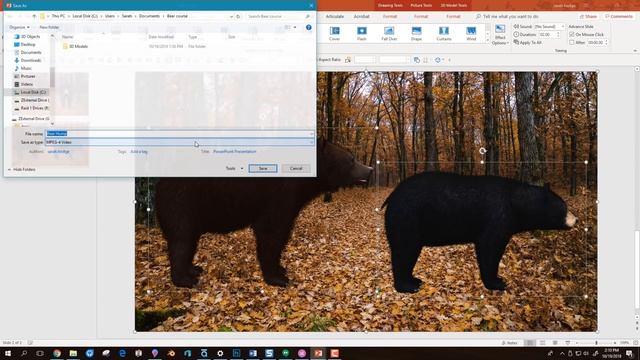
Task: Select the Wind transition effect
Action: pos(471,33)
